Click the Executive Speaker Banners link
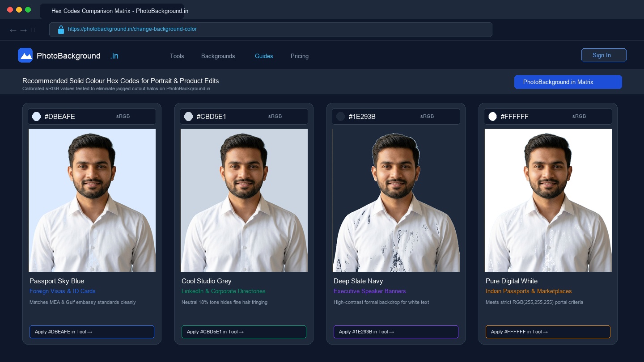 point(370,291)
